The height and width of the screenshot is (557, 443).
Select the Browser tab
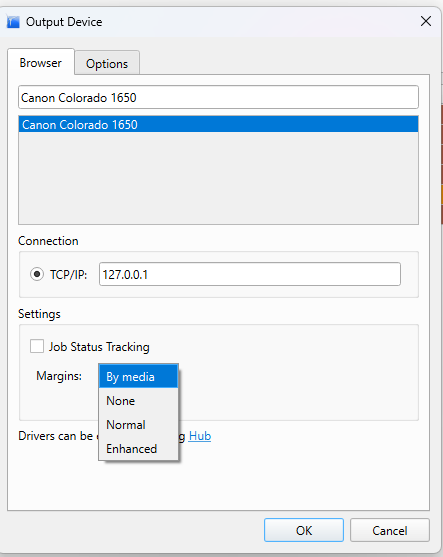(x=40, y=62)
